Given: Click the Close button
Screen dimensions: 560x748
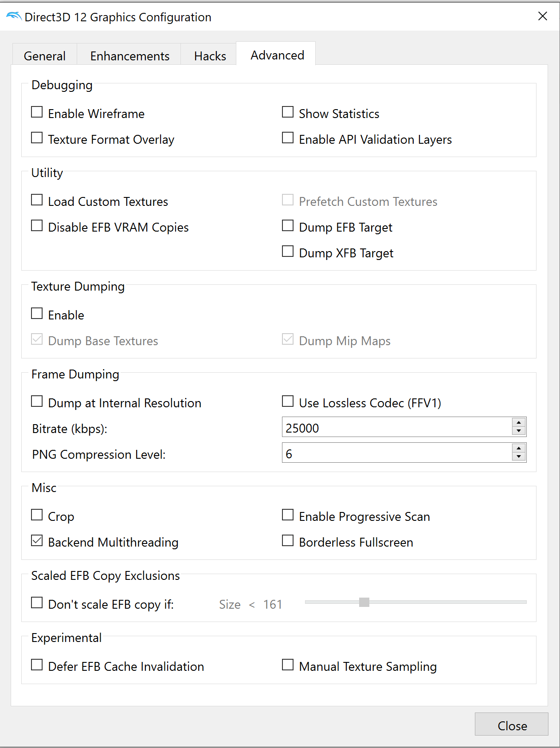Looking at the screenshot, I should [512, 724].
